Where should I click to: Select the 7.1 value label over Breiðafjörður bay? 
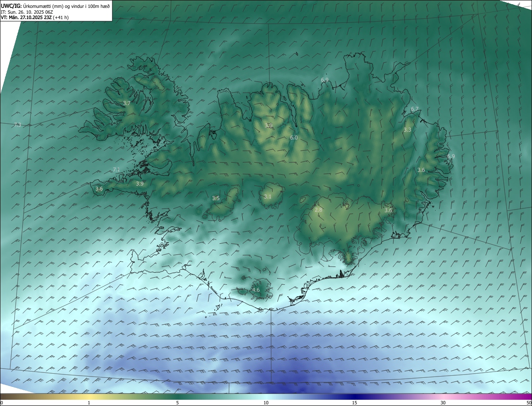(116, 169)
